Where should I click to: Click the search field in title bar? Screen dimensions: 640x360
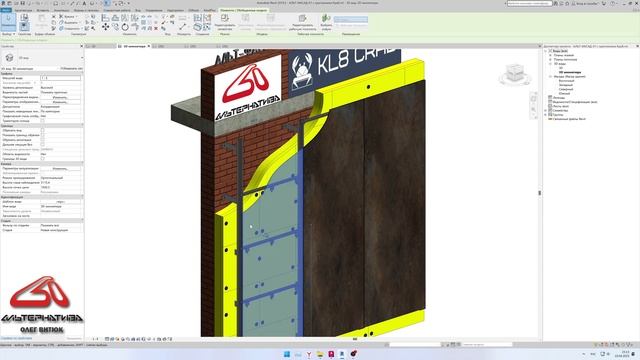click(529, 3)
